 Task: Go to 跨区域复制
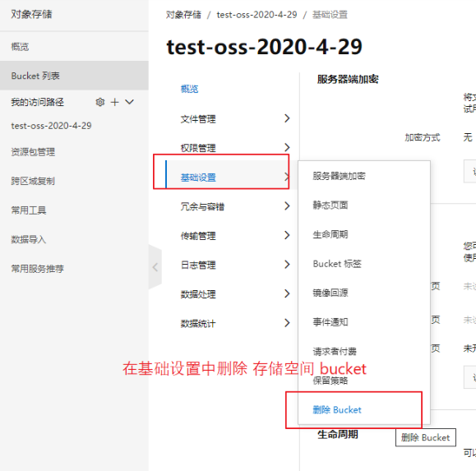point(33,181)
